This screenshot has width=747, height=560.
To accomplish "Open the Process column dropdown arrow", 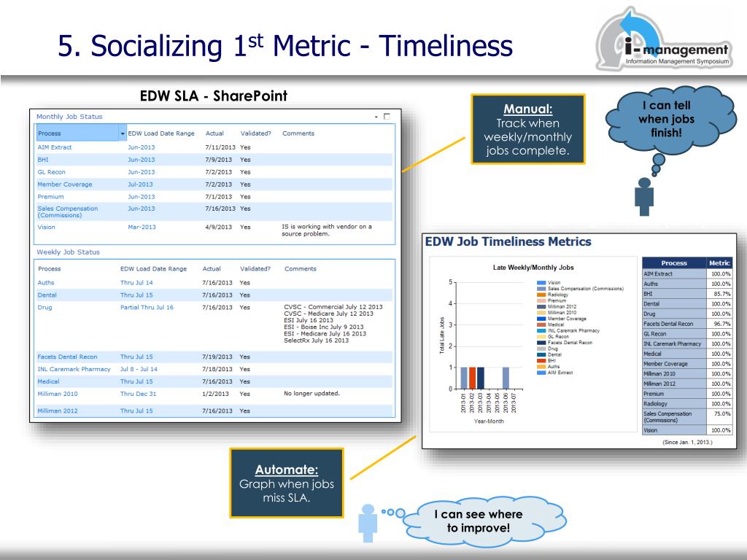I will [x=123, y=134].
